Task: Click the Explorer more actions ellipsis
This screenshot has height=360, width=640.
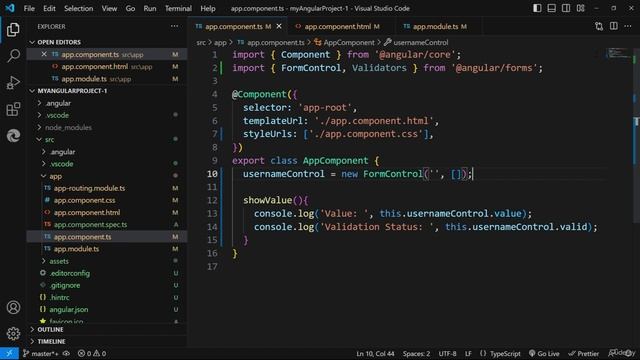Action: pyautogui.click(x=174, y=26)
